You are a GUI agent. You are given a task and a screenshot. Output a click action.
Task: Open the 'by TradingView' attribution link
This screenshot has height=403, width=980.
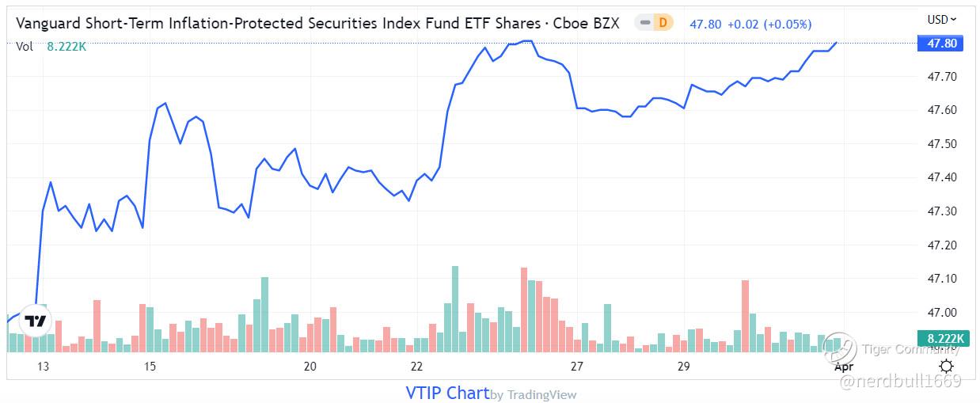(x=534, y=394)
